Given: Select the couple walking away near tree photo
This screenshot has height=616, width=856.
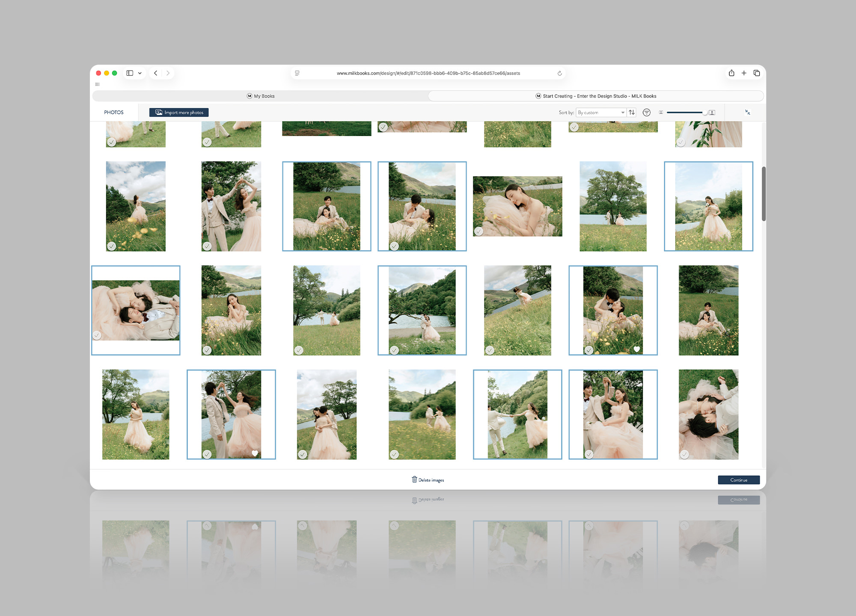Looking at the screenshot, I should point(327,310).
